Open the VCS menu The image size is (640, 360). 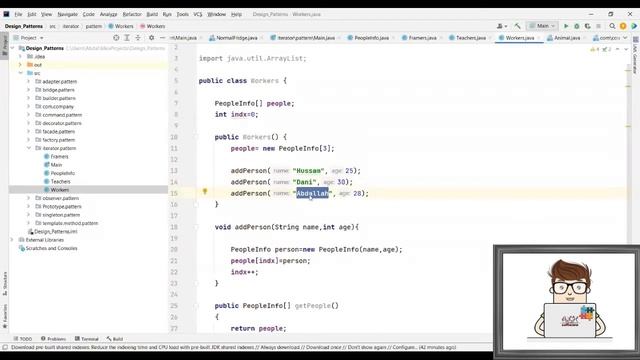point(198,14)
